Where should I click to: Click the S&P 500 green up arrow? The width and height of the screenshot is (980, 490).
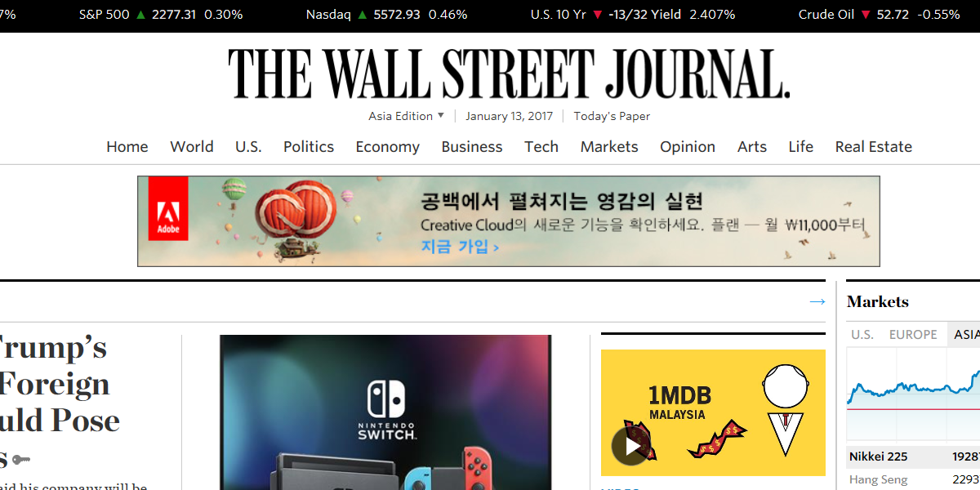pyautogui.click(x=141, y=15)
